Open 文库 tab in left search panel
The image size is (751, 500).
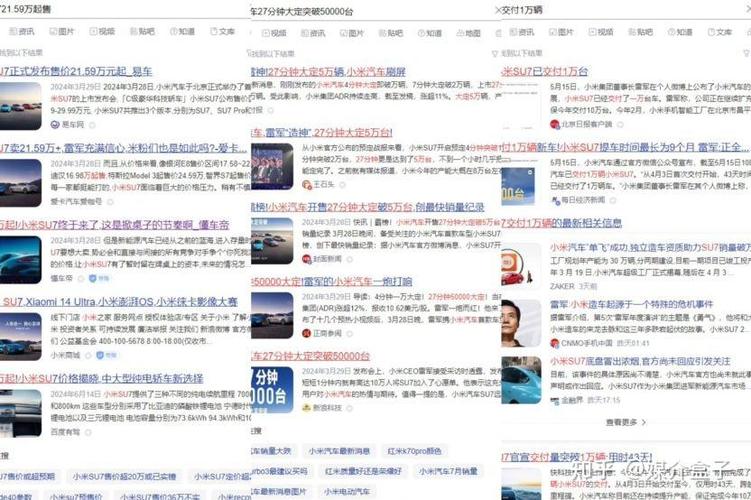(222, 32)
